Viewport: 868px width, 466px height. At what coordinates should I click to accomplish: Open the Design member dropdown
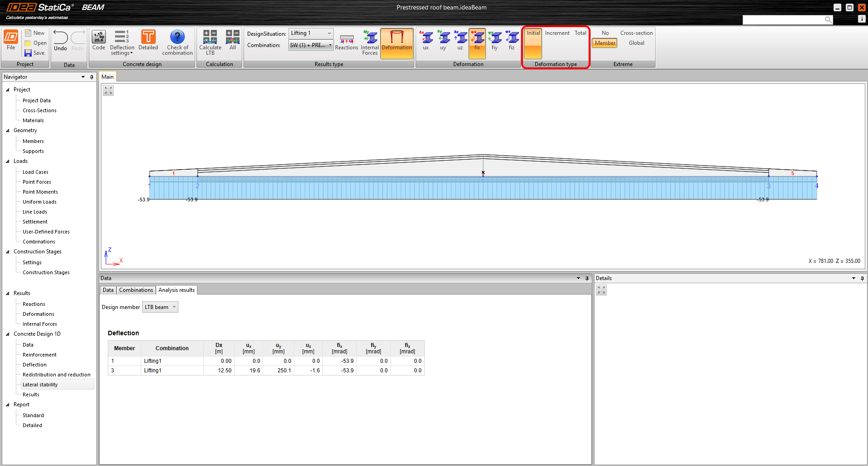160,307
